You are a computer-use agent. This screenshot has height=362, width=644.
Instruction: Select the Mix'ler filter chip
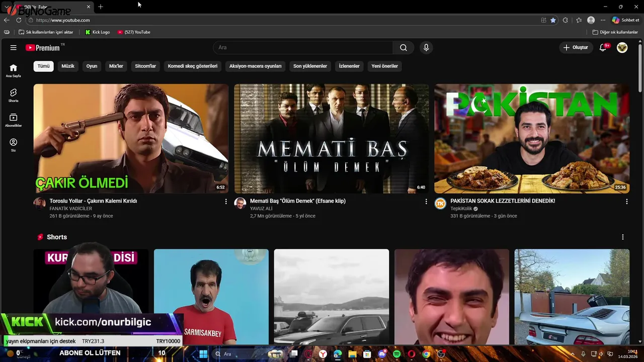pyautogui.click(x=116, y=66)
